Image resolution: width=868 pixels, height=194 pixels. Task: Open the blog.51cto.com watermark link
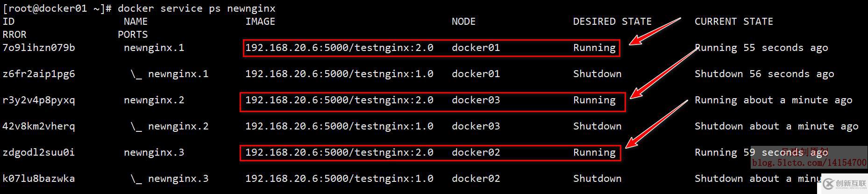pos(809,163)
